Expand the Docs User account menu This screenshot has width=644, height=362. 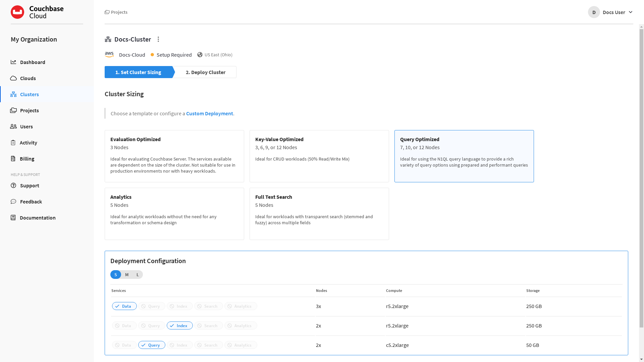point(630,12)
